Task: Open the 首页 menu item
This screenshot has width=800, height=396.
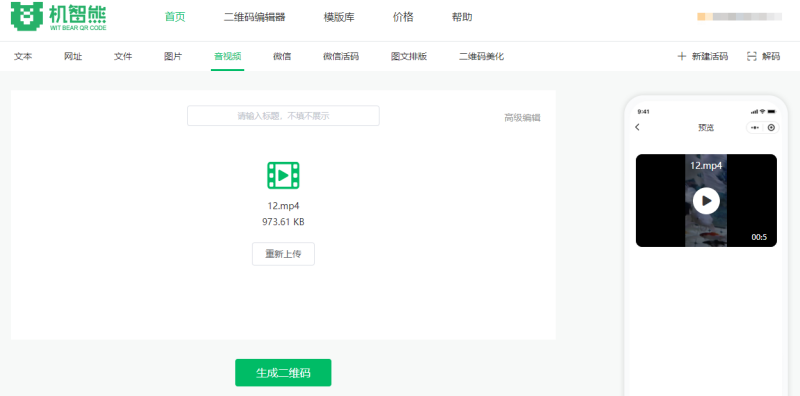Action: [x=175, y=17]
